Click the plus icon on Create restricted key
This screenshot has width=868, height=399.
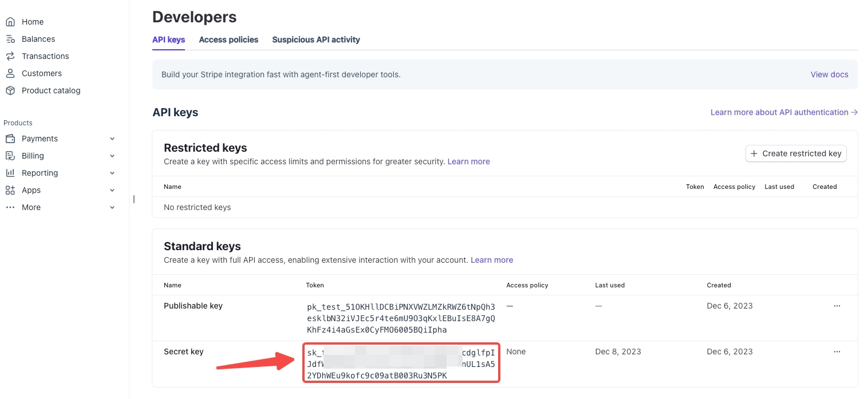(754, 153)
